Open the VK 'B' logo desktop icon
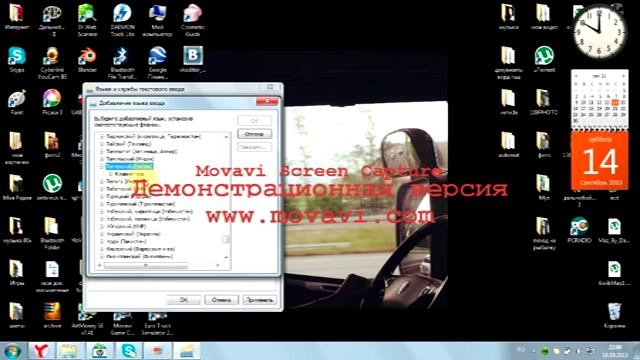This screenshot has width=640, height=360. click(192, 60)
